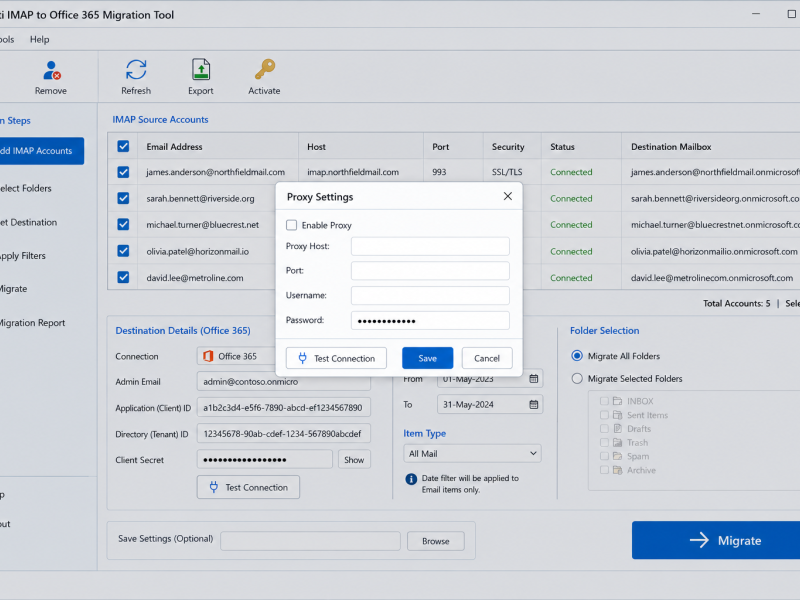The image size is (800, 600).
Task: Click the Sent Items folder icon
Action: click(x=617, y=415)
